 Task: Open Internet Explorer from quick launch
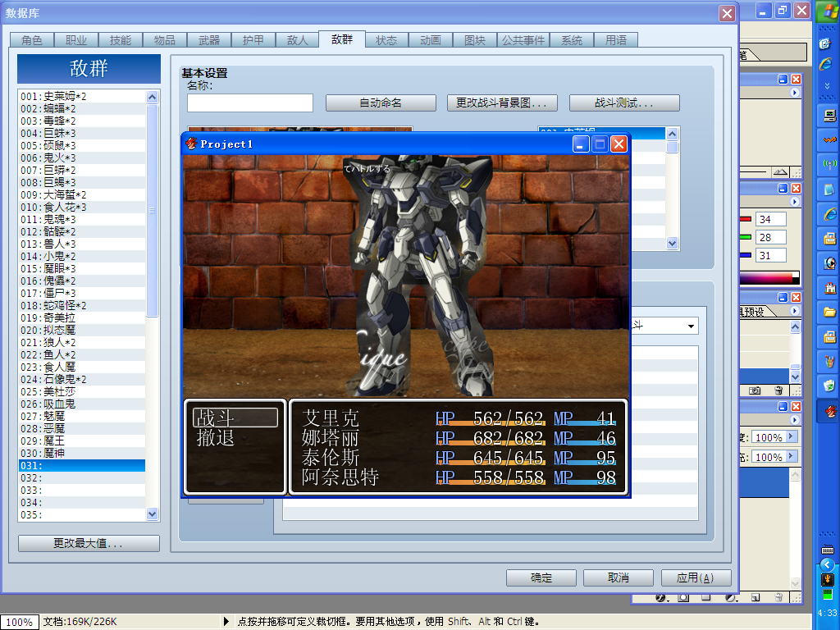pos(827,64)
